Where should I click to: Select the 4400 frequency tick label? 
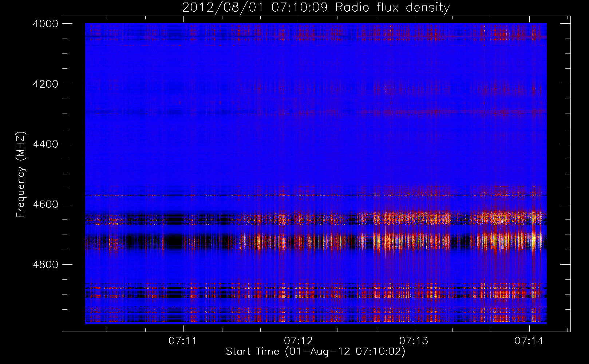pyautogui.click(x=46, y=144)
